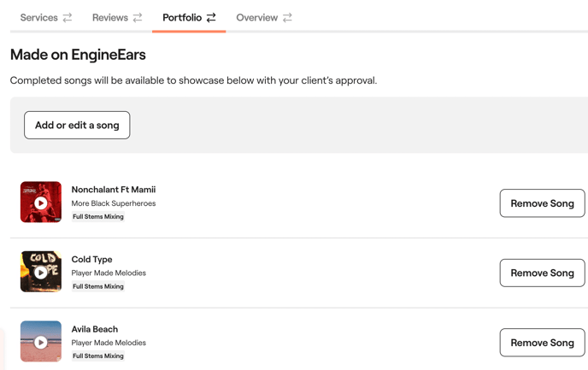The width and height of the screenshot is (588, 370).
Task: Click the Avila Beach song title
Action: click(95, 329)
